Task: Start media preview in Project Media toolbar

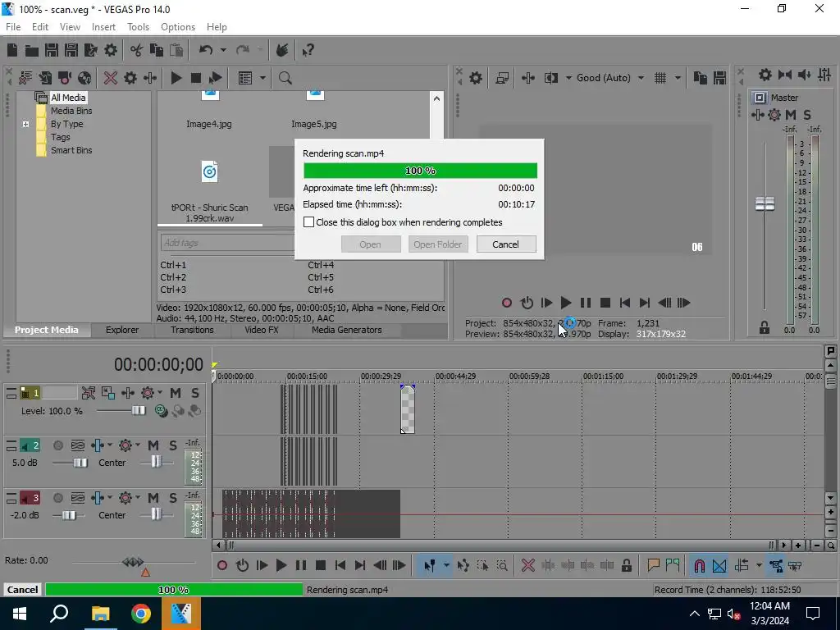Action: 176,78
